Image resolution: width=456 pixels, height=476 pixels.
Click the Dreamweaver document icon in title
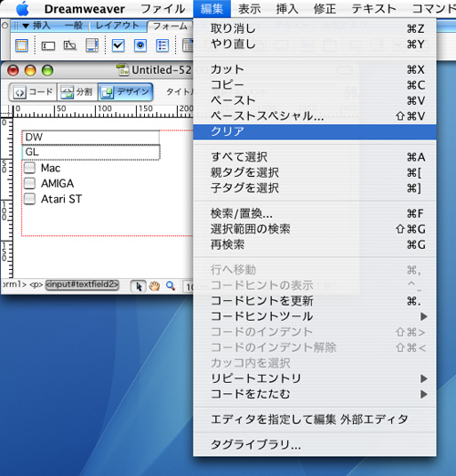coord(123,70)
